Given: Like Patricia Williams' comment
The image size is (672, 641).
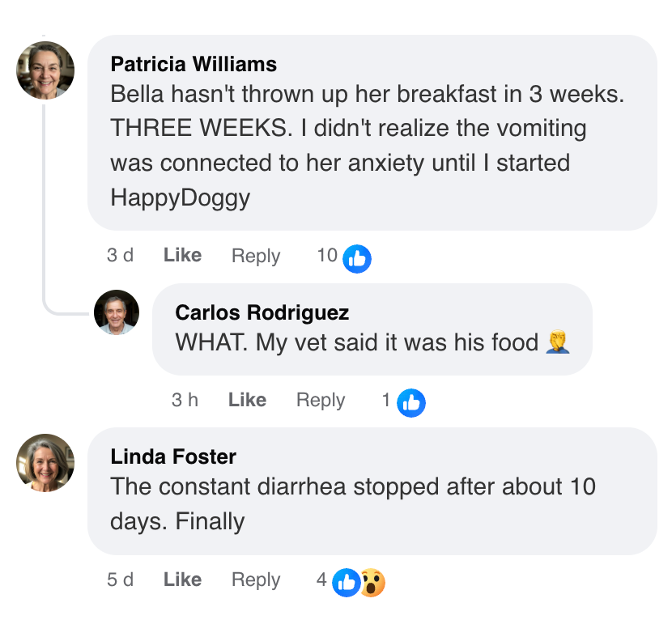Looking at the screenshot, I should 182,256.
